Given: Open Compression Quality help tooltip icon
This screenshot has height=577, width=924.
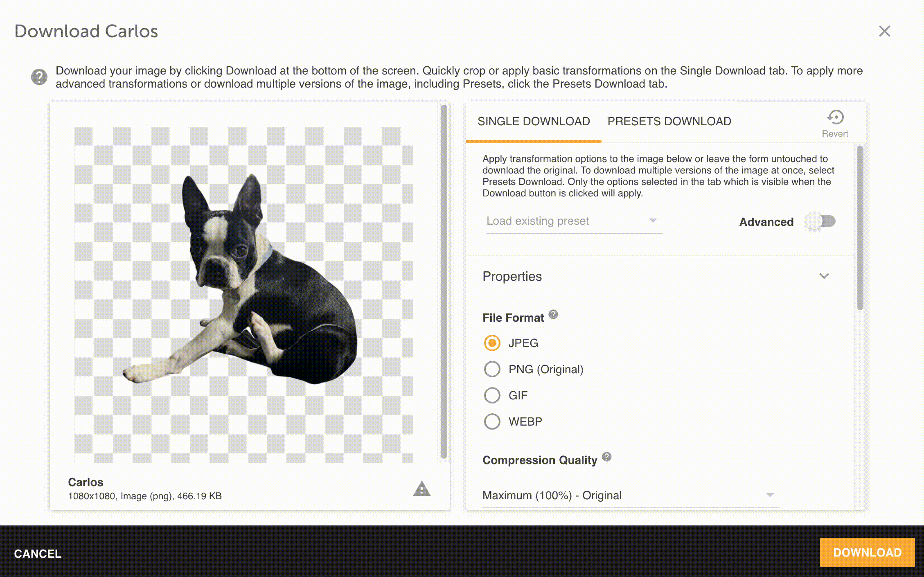Looking at the screenshot, I should click(607, 457).
